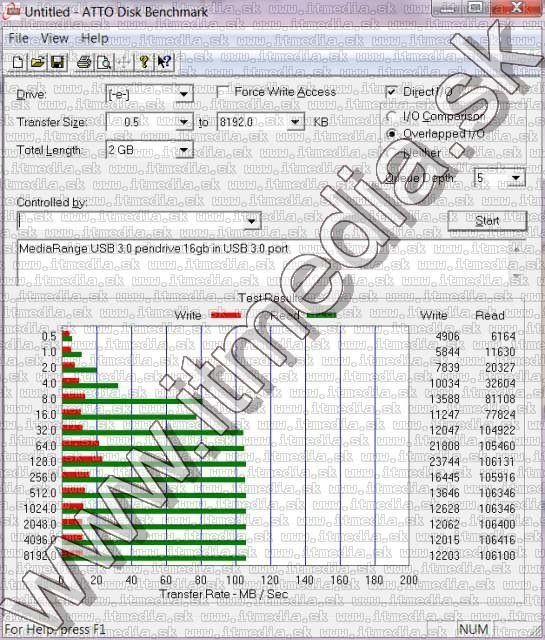Screen dimensions: 545x640
Task: Click the description box scroll up arrow
Action: tap(516, 249)
